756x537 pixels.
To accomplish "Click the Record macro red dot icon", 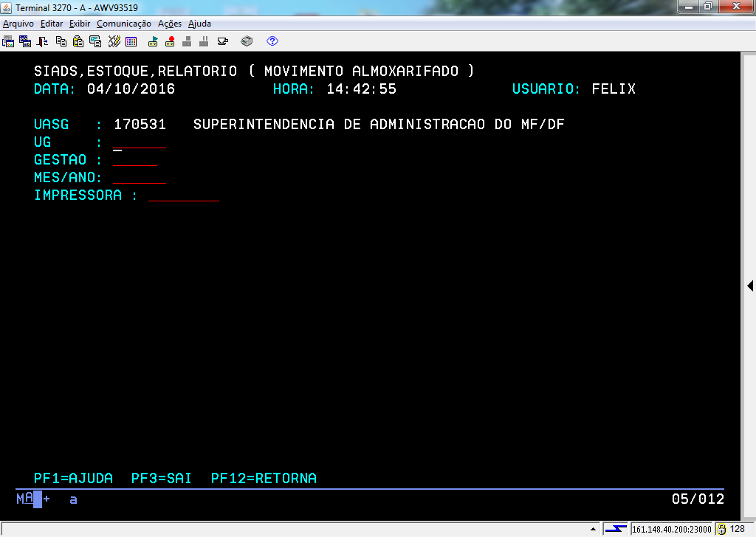I will (170, 41).
